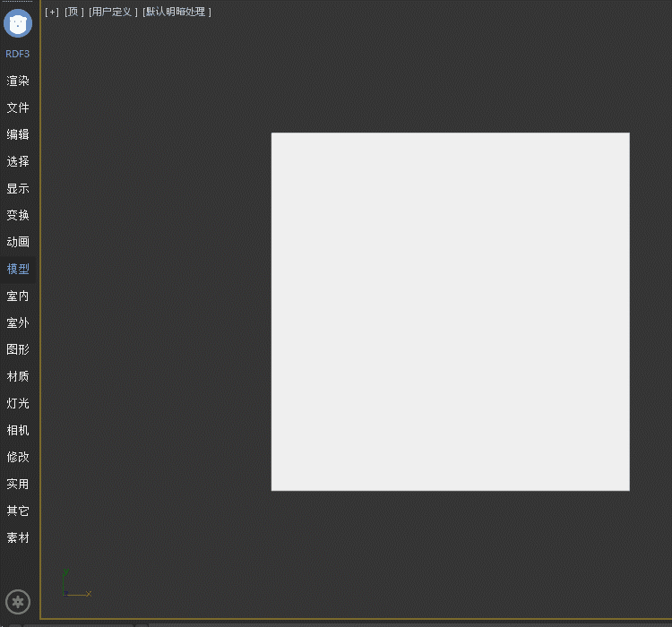The image size is (672, 627).
Task: Open the 材质 menu
Action: pos(18,376)
